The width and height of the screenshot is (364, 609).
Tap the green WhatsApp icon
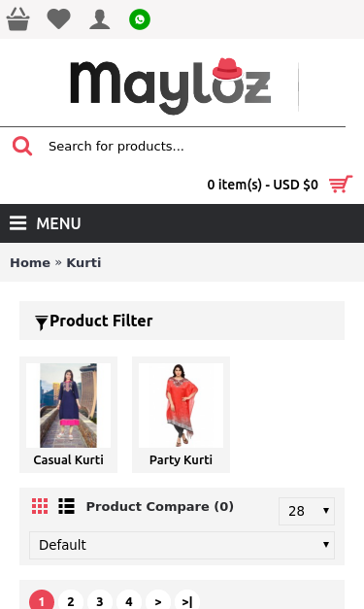(x=140, y=19)
